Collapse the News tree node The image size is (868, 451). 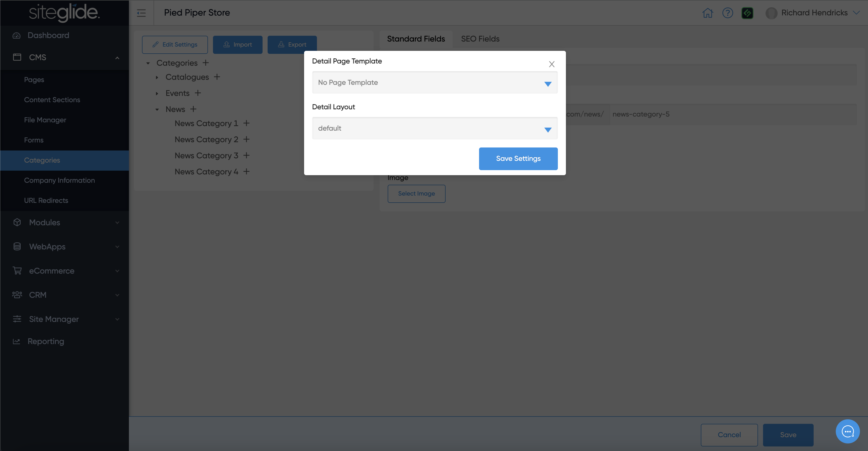pyautogui.click(x=157, y=109)
